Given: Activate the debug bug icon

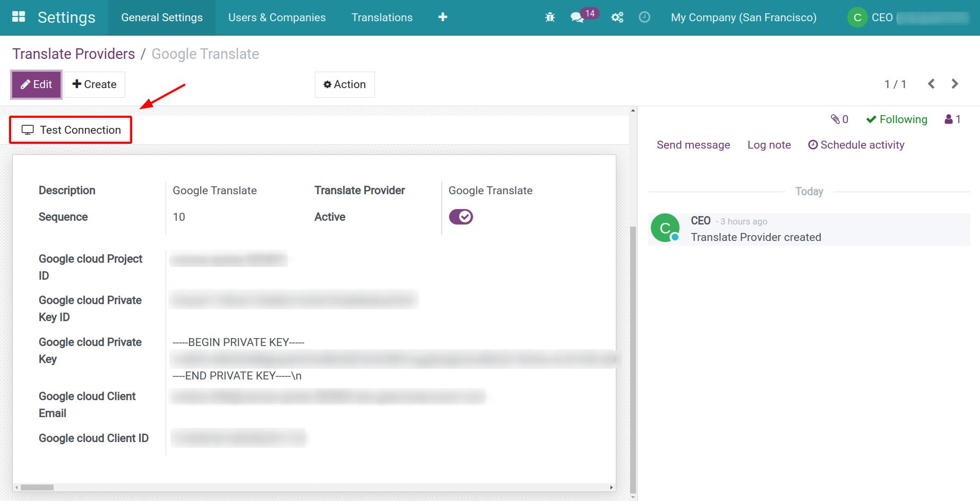Looking at the screenshot, I should point(550,17).
